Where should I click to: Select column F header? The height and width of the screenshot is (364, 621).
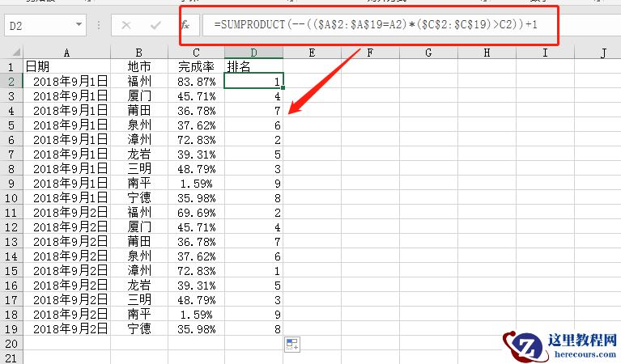[x=370, y=53]
